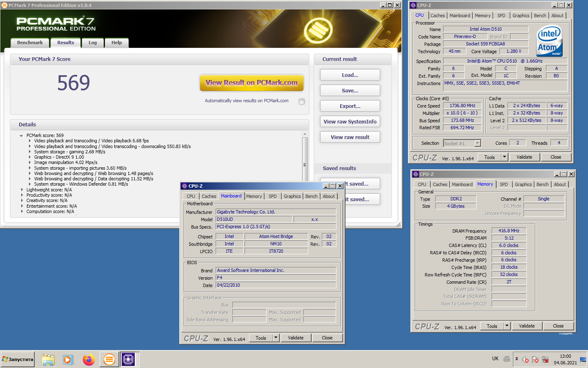Click the muted volume tray icon

pos(526,359)
